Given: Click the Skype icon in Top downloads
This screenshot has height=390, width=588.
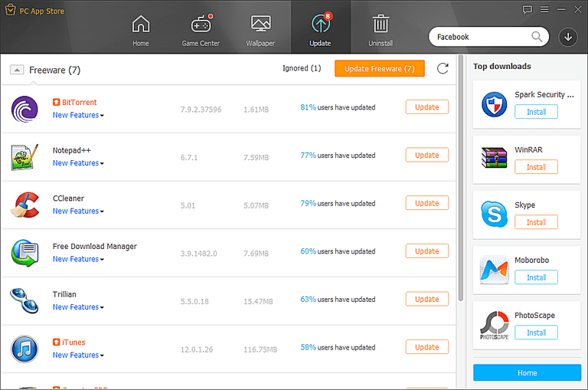Looking at the screenshot, I should coord(494,214).
